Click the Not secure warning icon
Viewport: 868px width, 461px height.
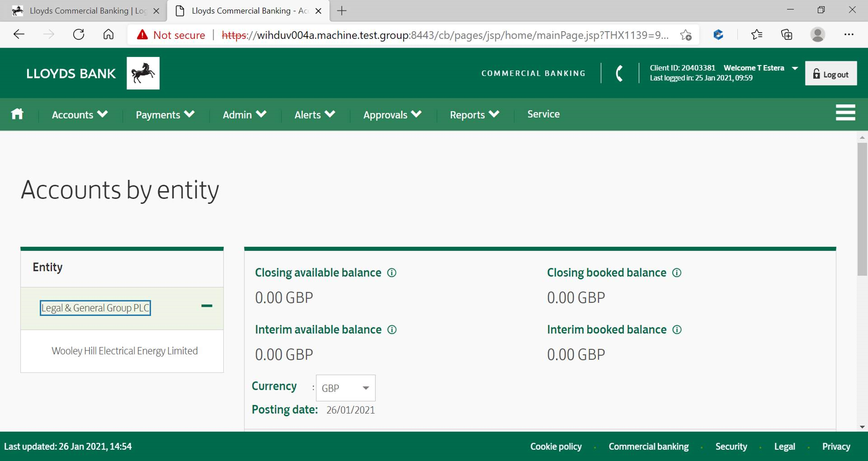click(x=142, y=35)
